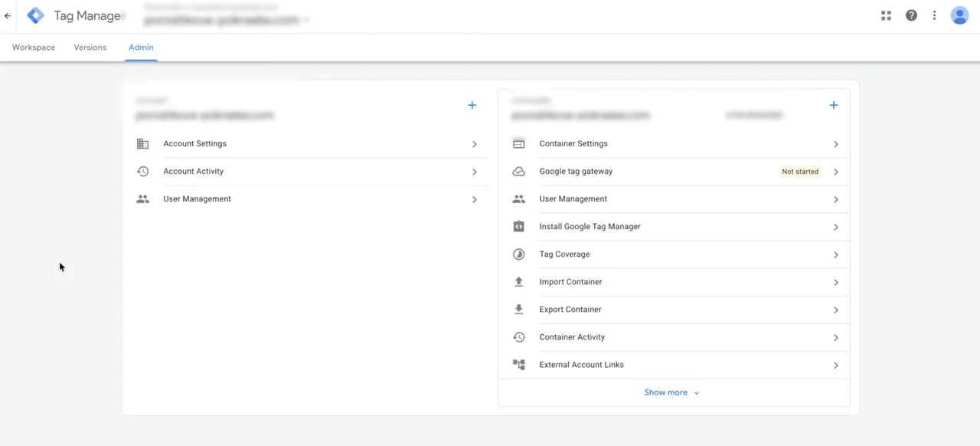This screenshot has width=980, height=446.
Task: Open the user profile avatar
Action: click(x=959, y=15)
